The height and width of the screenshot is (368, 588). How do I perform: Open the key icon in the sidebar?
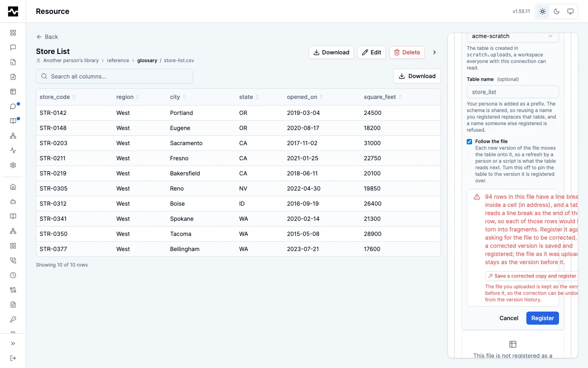(13, 319)
